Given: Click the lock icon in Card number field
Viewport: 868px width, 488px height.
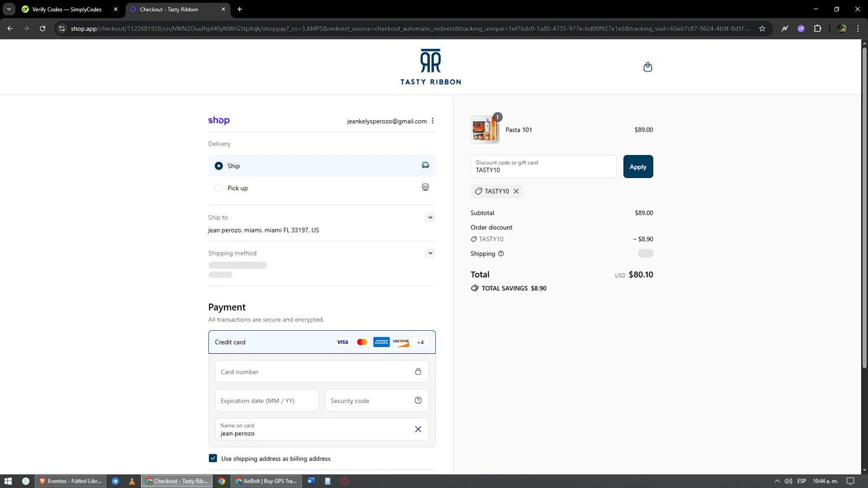Looking at the screenshot, I should pos(418,371).
